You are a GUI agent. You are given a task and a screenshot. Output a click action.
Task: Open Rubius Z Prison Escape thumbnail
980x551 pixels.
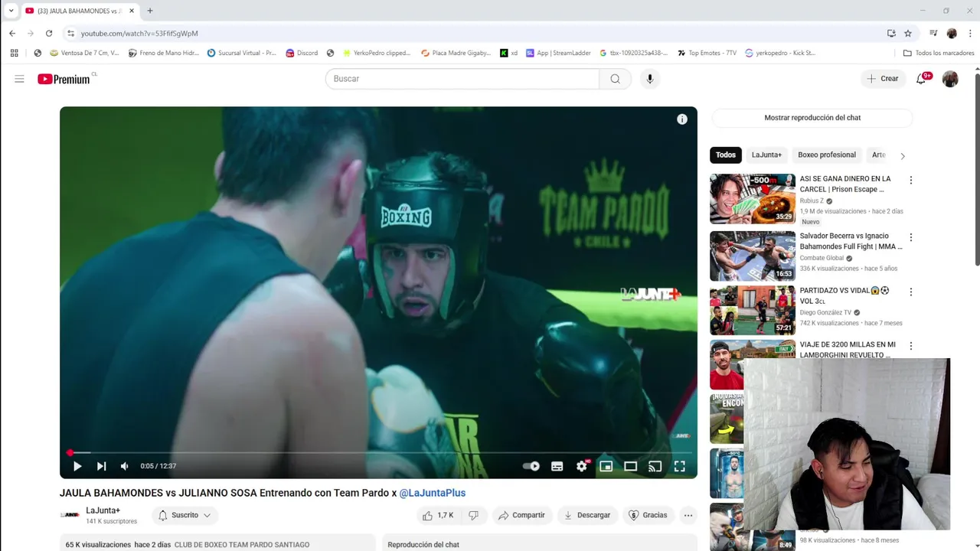[753, 199]
